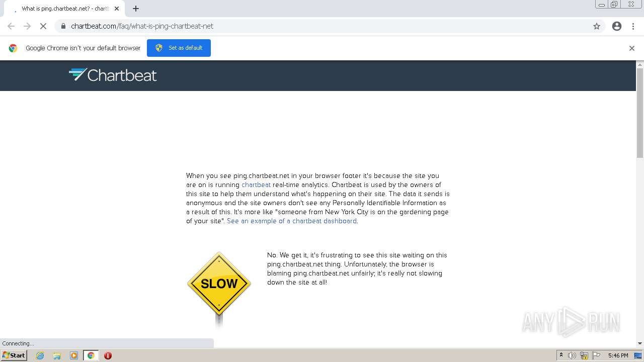Open a new browser tab
The height and width of the screenshot is (362, 644).
pyautogui.click(x=136, y=9)
